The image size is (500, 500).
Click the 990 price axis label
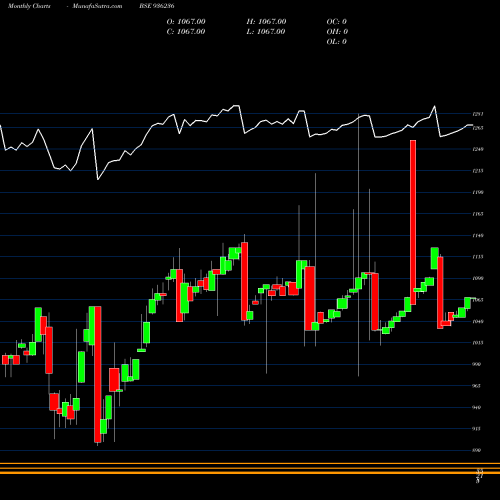477,364
